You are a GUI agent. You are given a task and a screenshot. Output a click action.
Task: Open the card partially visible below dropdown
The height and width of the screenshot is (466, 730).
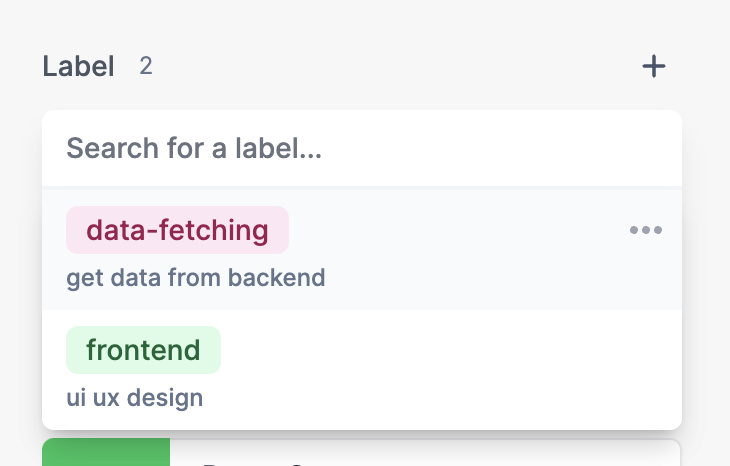pyautogui.click(x=362, y=452)
